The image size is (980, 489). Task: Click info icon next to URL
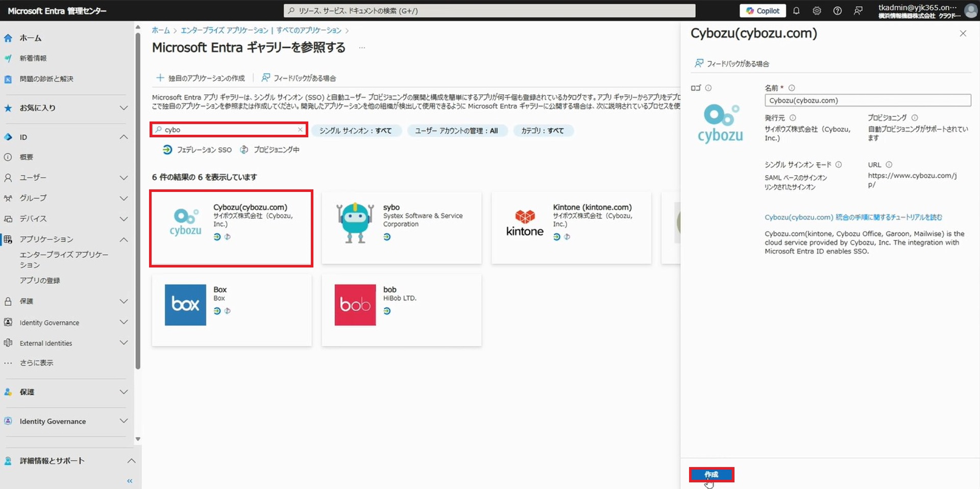tap(889, 165)
